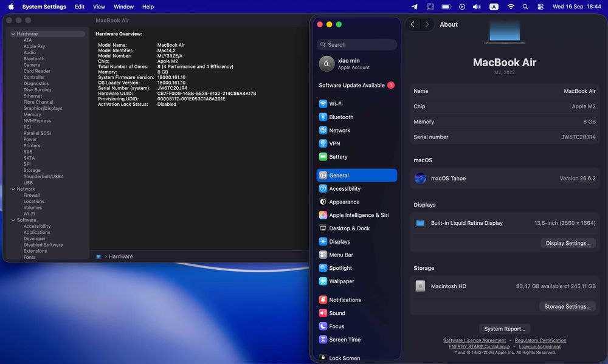Open the Focus moon icon
The height and width of the screenshot is (364, 608).
tap(323, 326)
